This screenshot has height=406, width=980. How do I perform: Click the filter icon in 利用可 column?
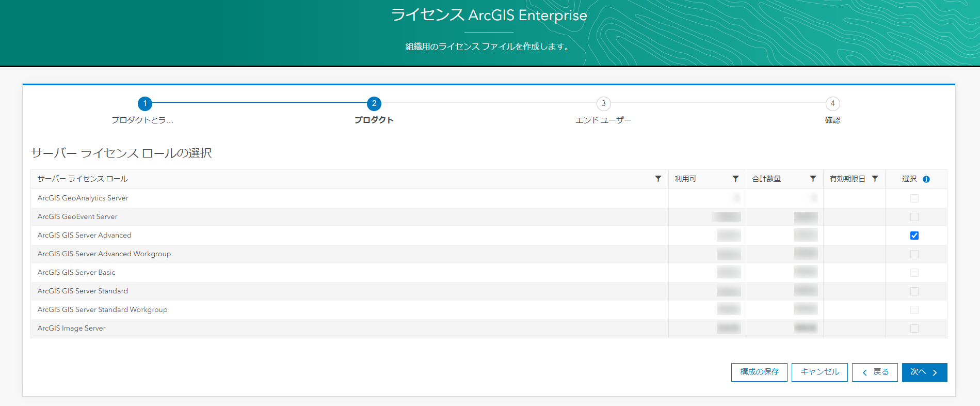(x=735, y=179)
